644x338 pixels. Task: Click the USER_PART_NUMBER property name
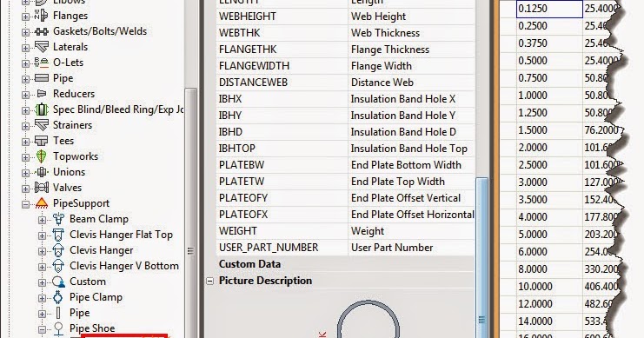click(269, 248)
